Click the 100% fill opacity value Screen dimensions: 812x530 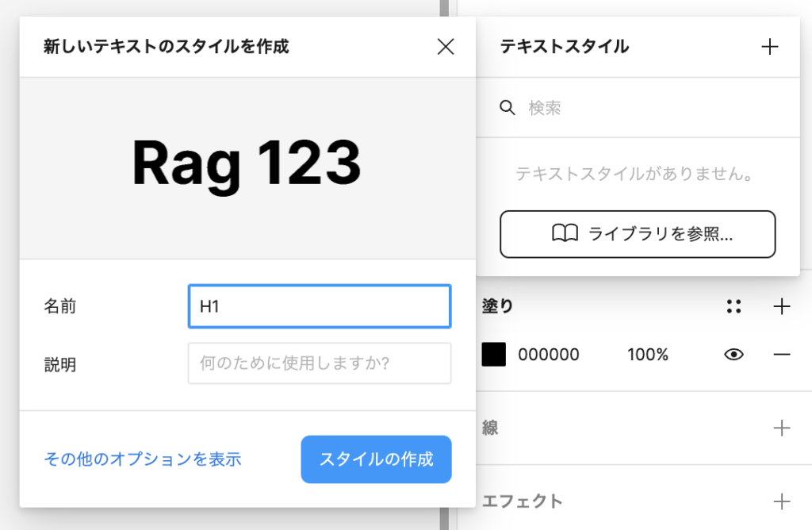(648, 355)
